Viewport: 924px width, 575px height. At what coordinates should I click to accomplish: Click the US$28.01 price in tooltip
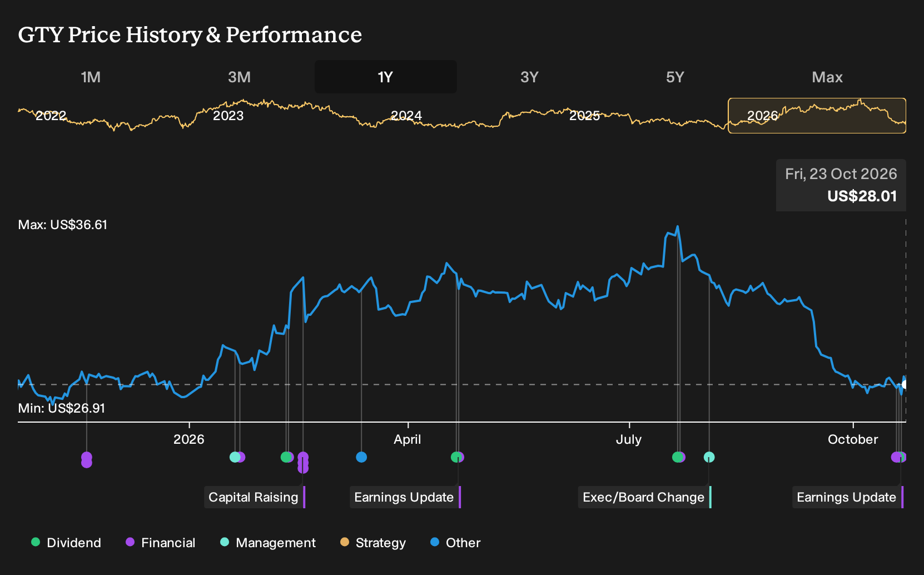(862, 196)
